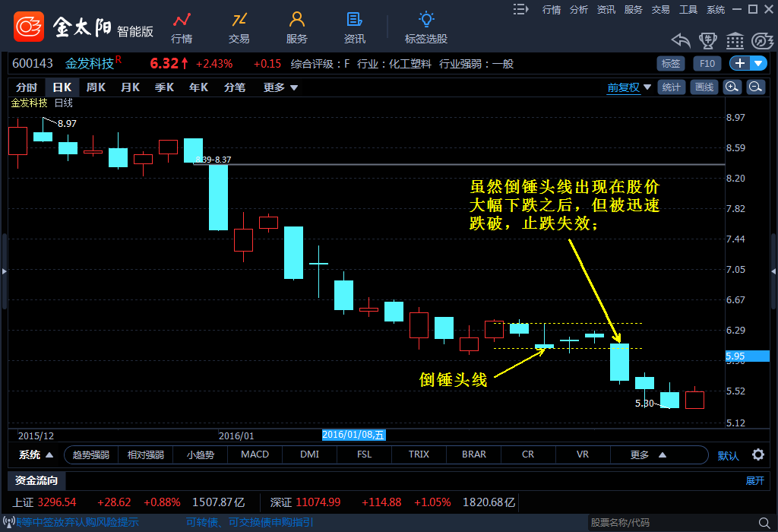
Task: Open the 交易 trading toolbar icon
Action: [x=239, y=27]
